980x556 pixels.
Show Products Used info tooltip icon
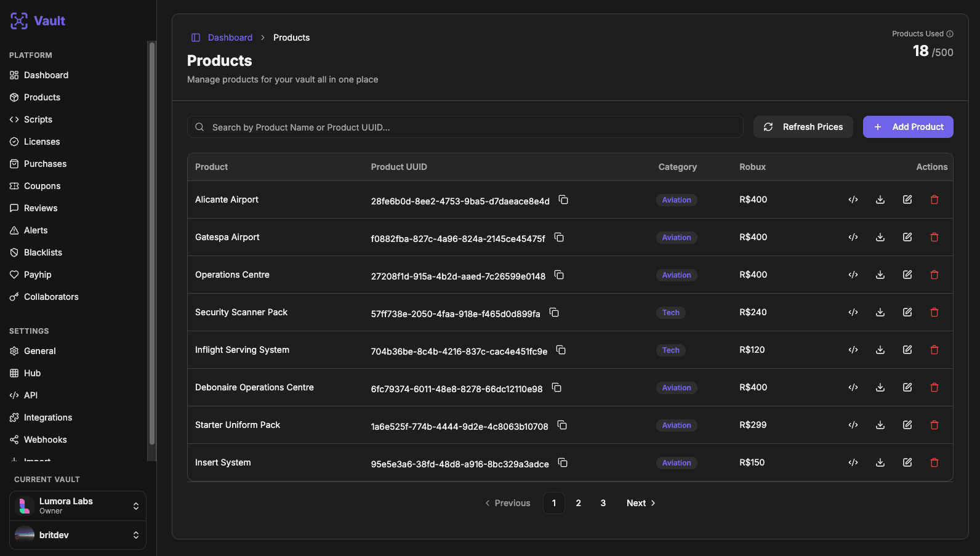point(950,34)
